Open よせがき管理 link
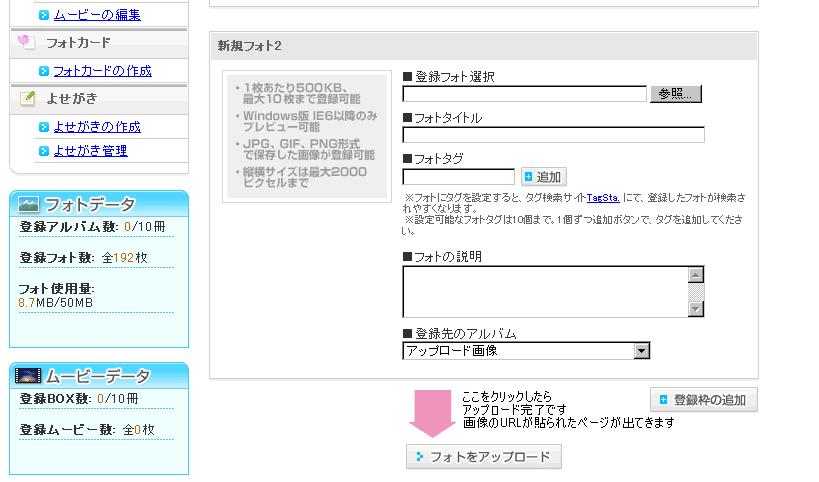This screenshot has height=482, width=819. 91,150
